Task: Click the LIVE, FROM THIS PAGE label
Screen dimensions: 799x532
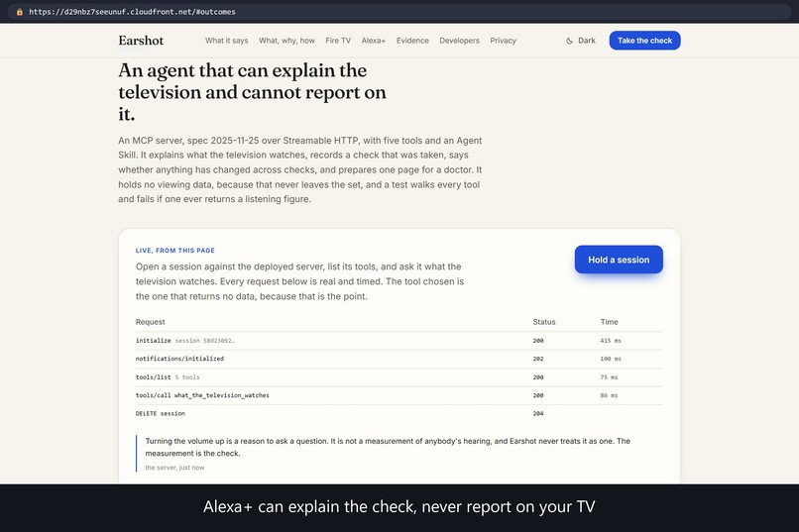Action: pos(175,251)
